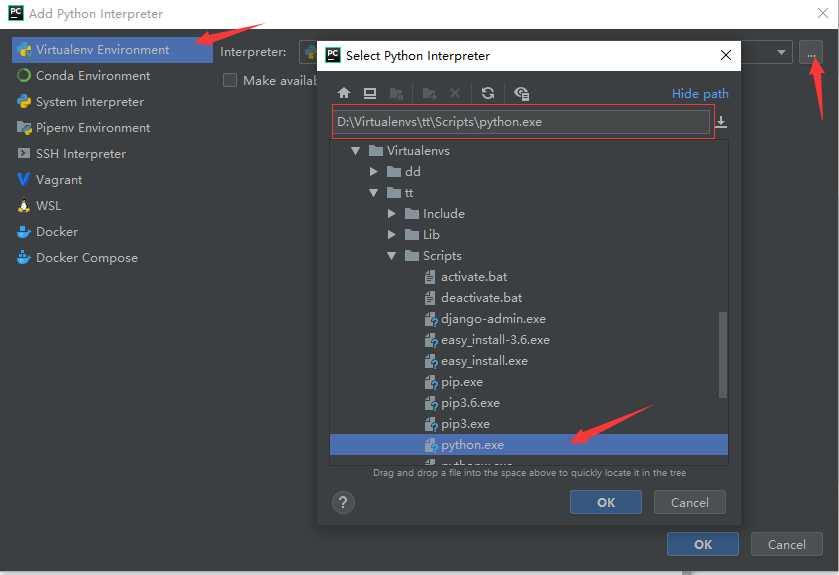The image size is (839, 575).
Task: Select the Scripts folder name
Action: coord(442,256)
